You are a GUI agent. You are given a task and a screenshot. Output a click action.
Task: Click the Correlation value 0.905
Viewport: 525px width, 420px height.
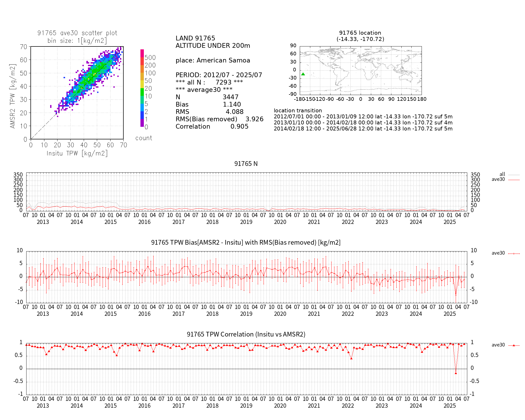click(239, 127)
